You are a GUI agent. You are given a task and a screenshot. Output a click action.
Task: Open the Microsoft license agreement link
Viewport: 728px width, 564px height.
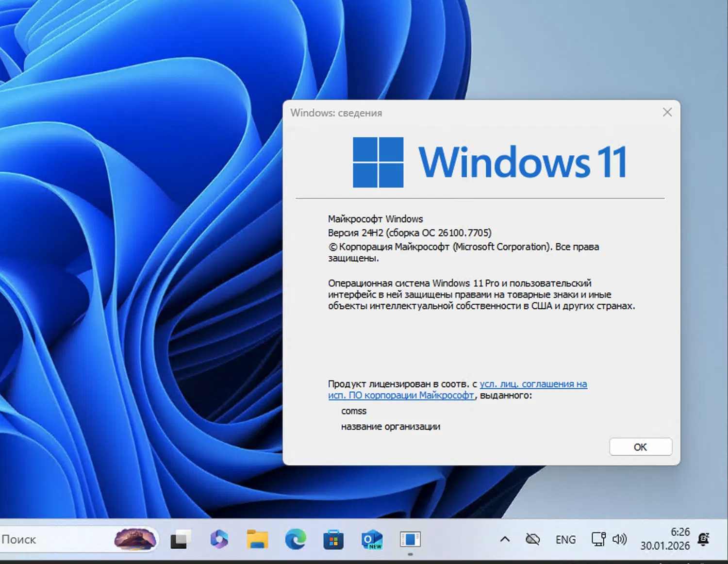pos(532,383)
